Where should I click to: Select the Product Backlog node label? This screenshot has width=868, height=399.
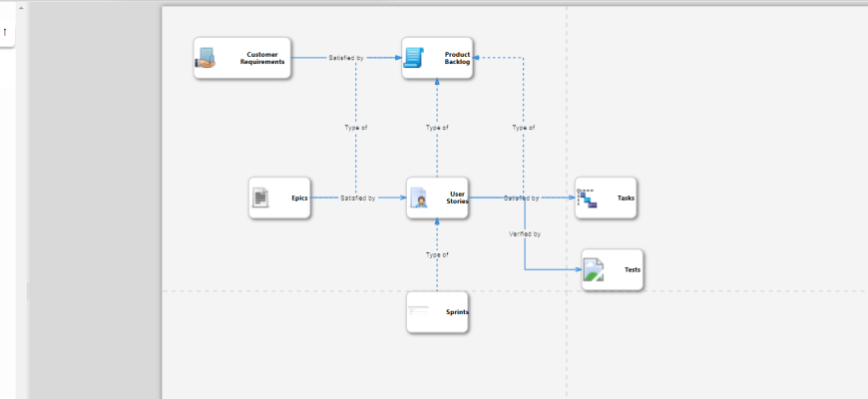point(457,58)
